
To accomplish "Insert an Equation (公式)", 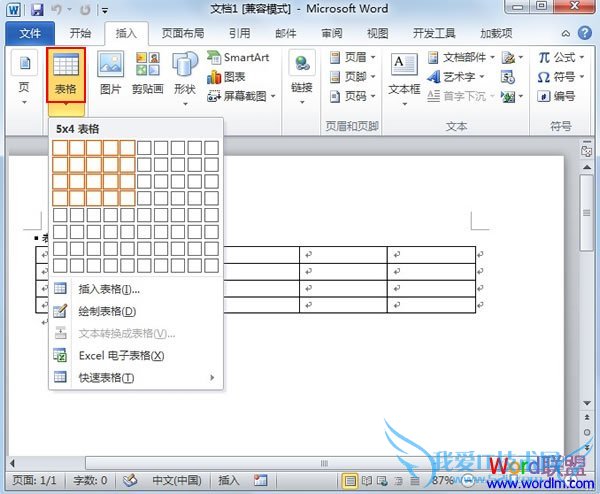I will pyautogui.click(x=561, y=57).
